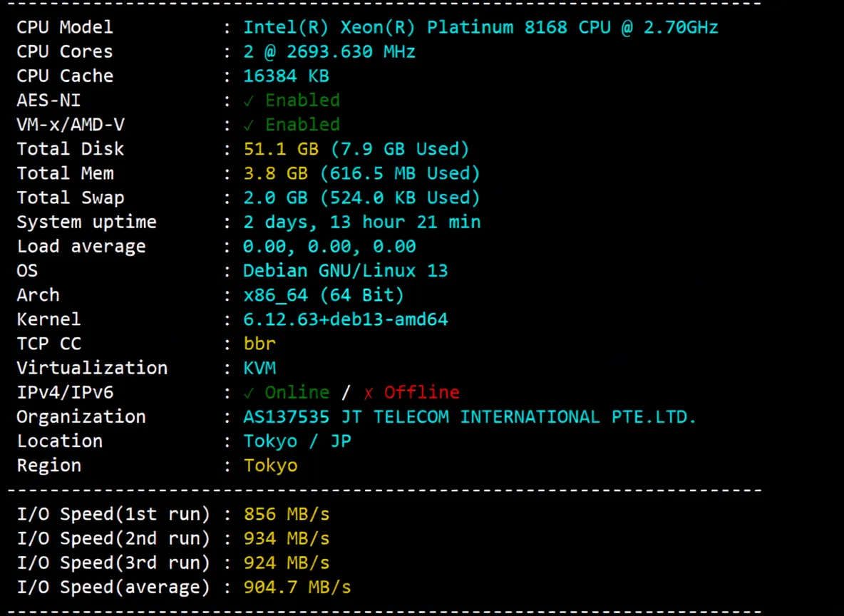Click the Kernel version text

(x=346, y=319)
